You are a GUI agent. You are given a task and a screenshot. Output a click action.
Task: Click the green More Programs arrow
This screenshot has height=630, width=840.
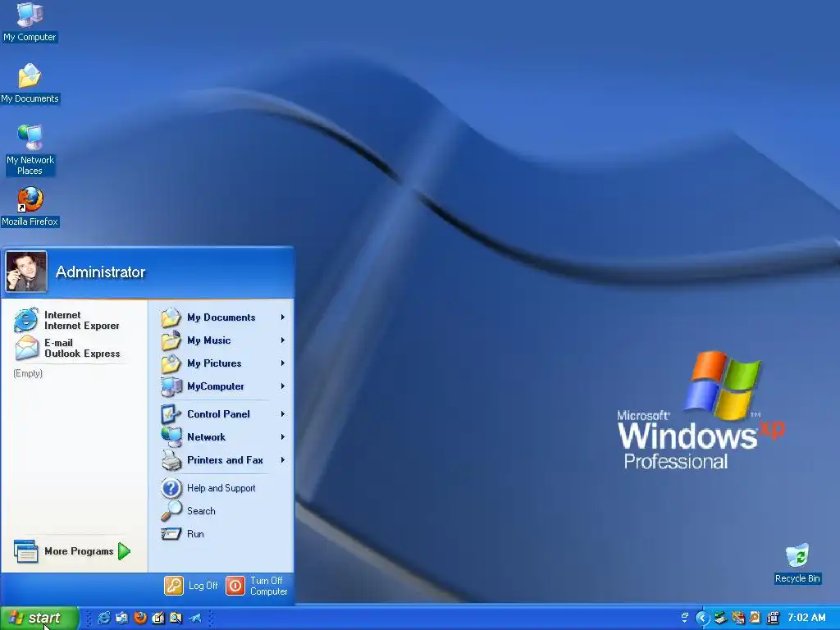[125, 550]
